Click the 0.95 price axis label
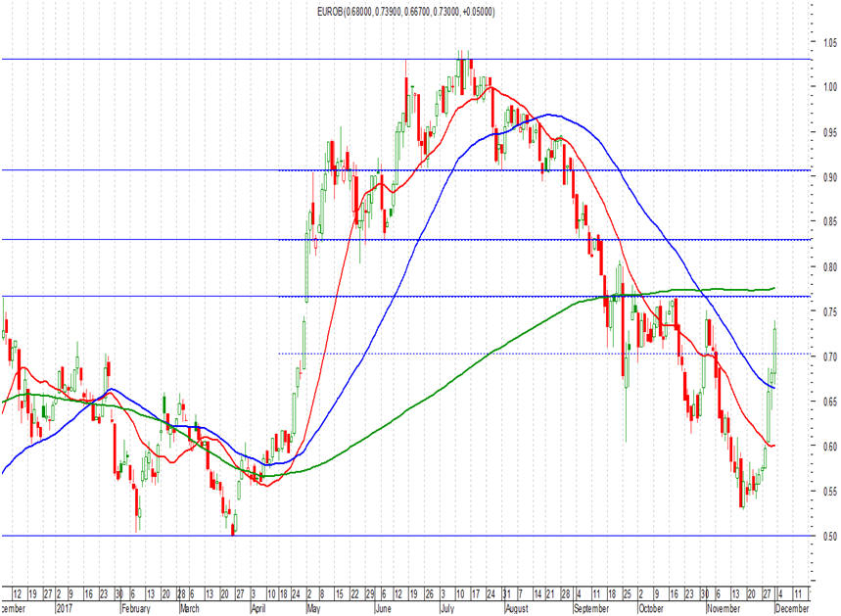Viewport: 841px width, 616px height. tap(829, 132)
